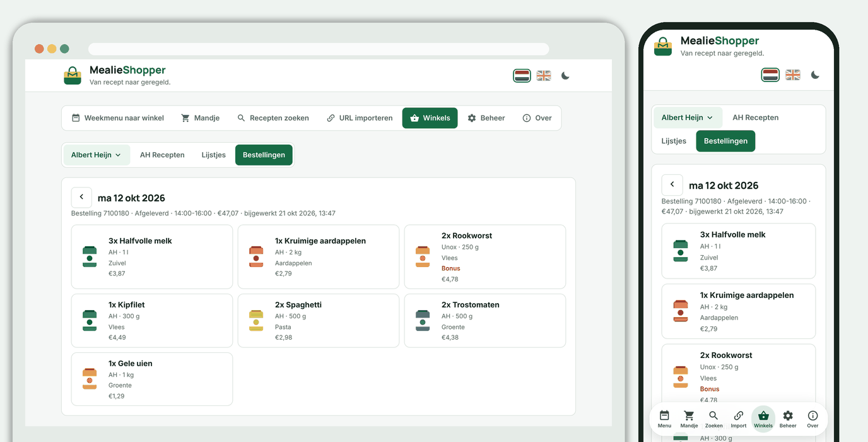Viewport: 868px width, 442px height.
Task: Open the Mandje tab in desktop nav
Action: tap(200, 118)
